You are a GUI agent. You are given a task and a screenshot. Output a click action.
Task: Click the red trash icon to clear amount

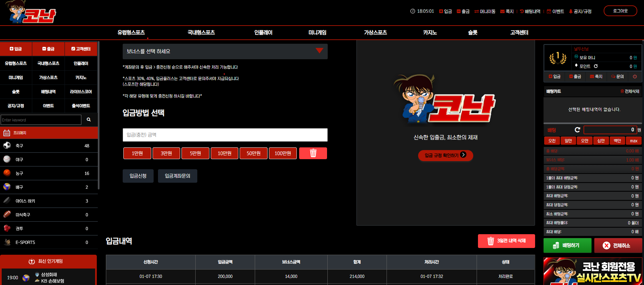click(313, 153)
